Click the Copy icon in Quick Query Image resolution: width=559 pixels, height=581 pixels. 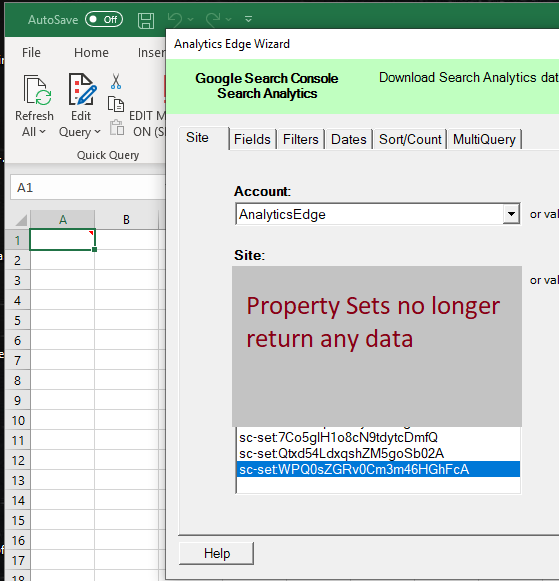[116, 104]
